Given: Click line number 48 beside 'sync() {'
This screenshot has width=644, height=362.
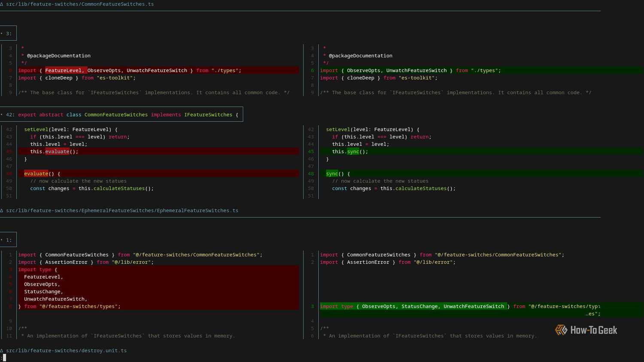Looking at the screenshot, I should click(311, 174).
